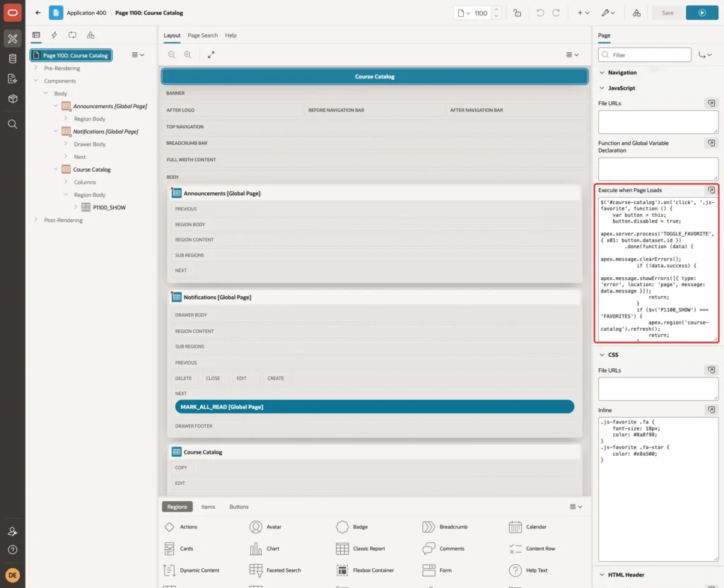Expand the Pre-Rendering tree node

click(35, 68)
